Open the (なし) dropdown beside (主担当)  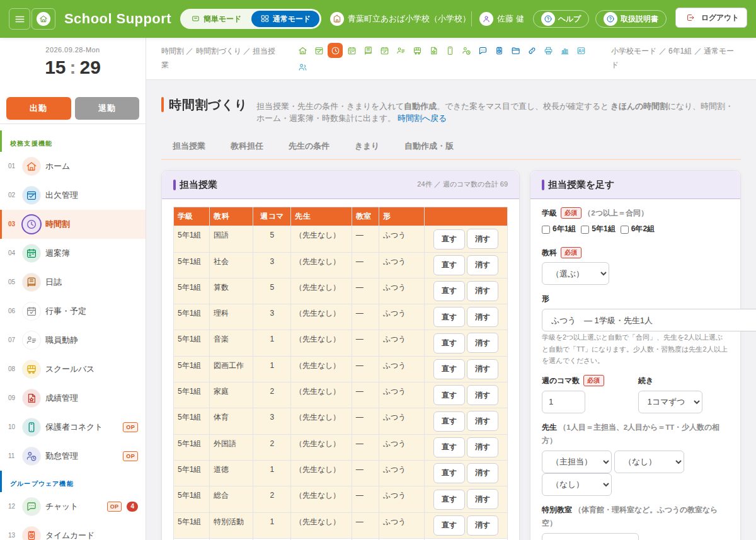(x=649, y=462)
